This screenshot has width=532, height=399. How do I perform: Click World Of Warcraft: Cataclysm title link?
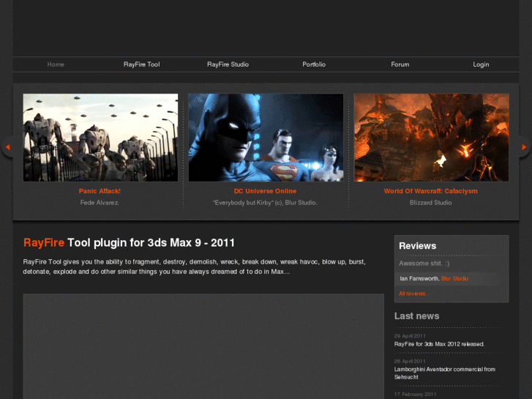pos(430,191)
